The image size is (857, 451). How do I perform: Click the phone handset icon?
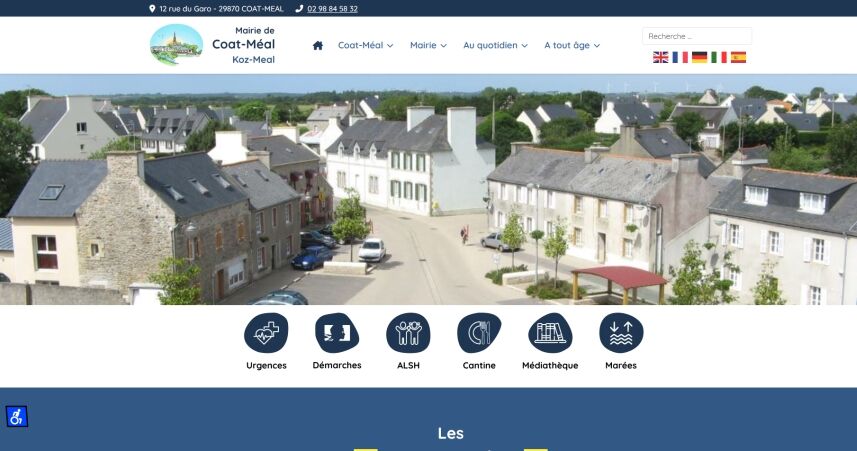(299, 9)
